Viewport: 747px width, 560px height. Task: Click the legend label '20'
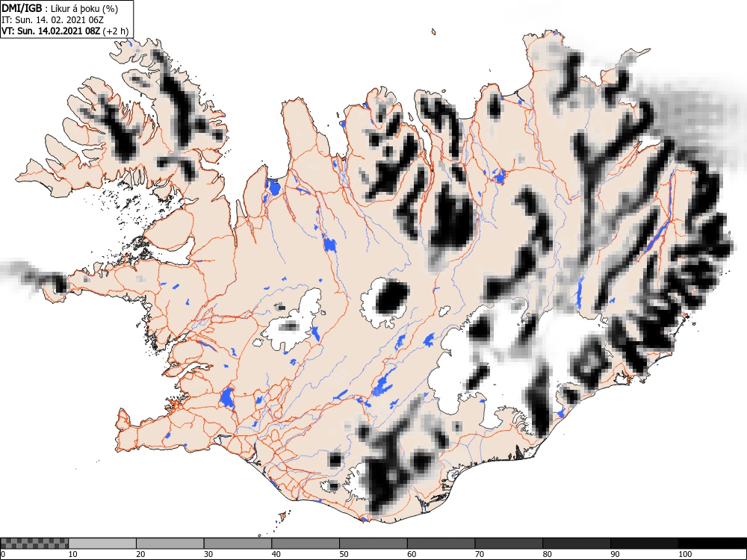[x=140, y=554]
